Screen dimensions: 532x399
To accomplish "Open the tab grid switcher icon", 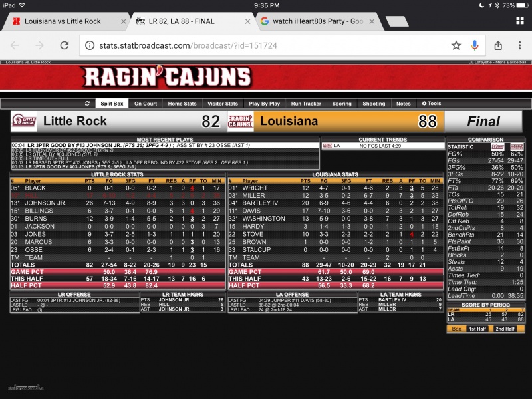I will click(x=519, y=21).
